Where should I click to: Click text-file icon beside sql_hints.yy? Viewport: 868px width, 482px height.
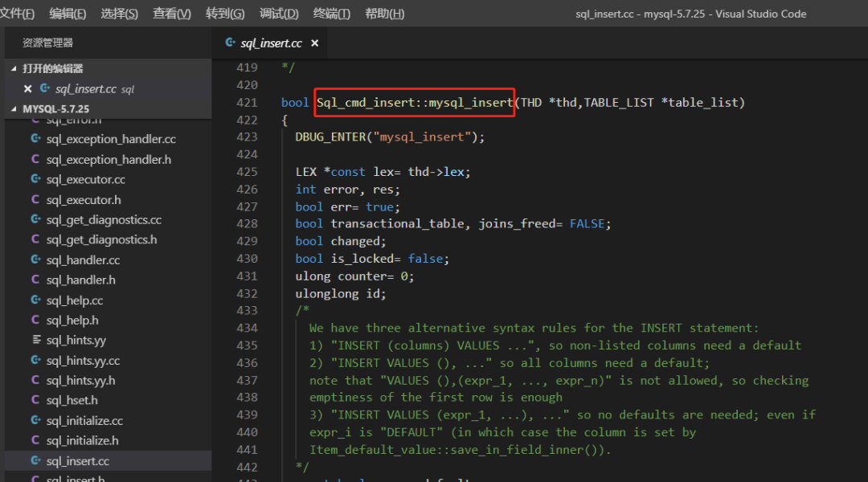click(x=36, y=340)
